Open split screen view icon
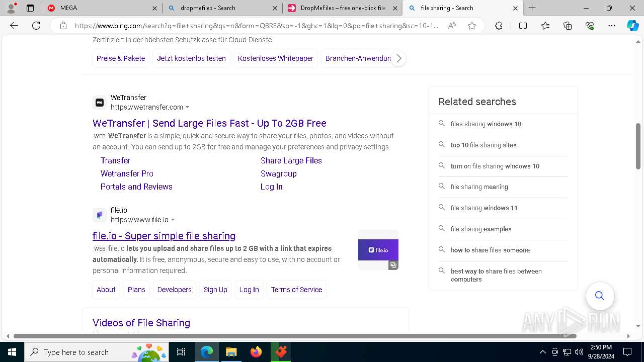 pyautogui.click(x=523, y=26)
